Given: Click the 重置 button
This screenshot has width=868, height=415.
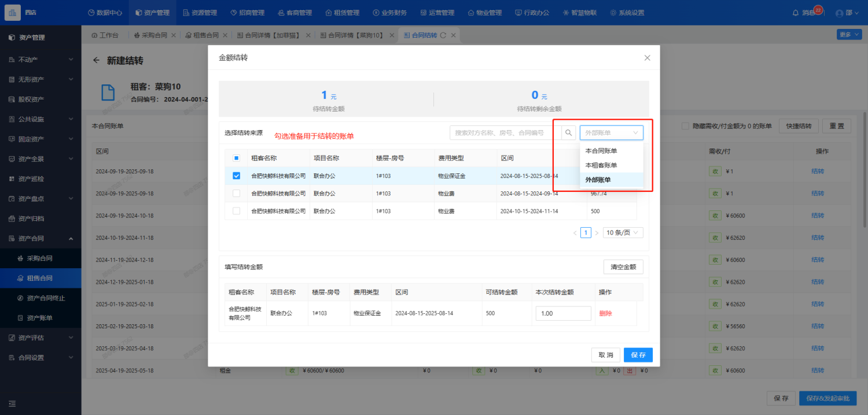Looking at the screenshot, I should pos(837,126).
